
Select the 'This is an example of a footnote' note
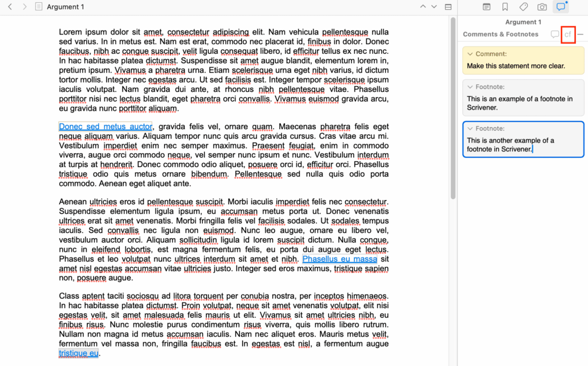(x=523, y=98)
